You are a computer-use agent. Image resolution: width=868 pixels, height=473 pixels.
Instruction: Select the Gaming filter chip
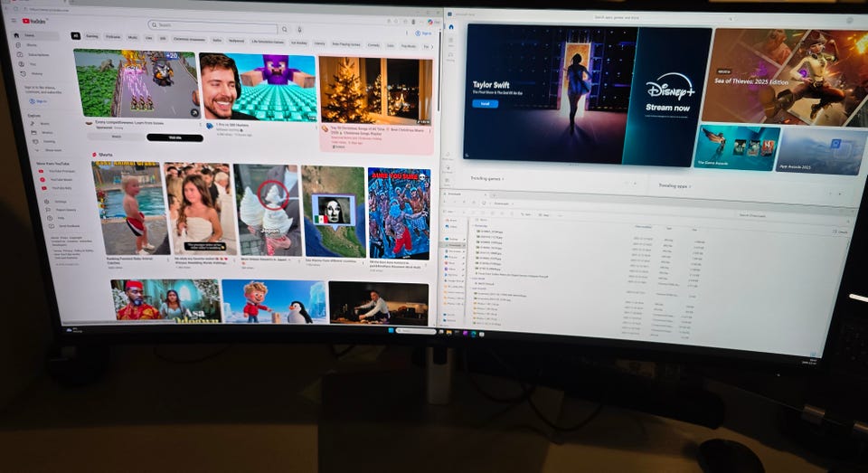92,36
